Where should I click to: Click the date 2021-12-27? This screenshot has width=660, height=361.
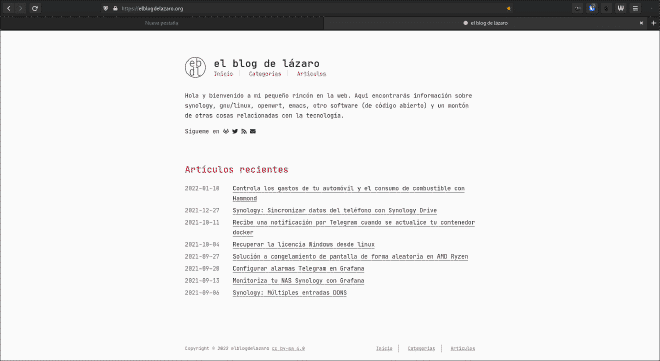[202, 210]
